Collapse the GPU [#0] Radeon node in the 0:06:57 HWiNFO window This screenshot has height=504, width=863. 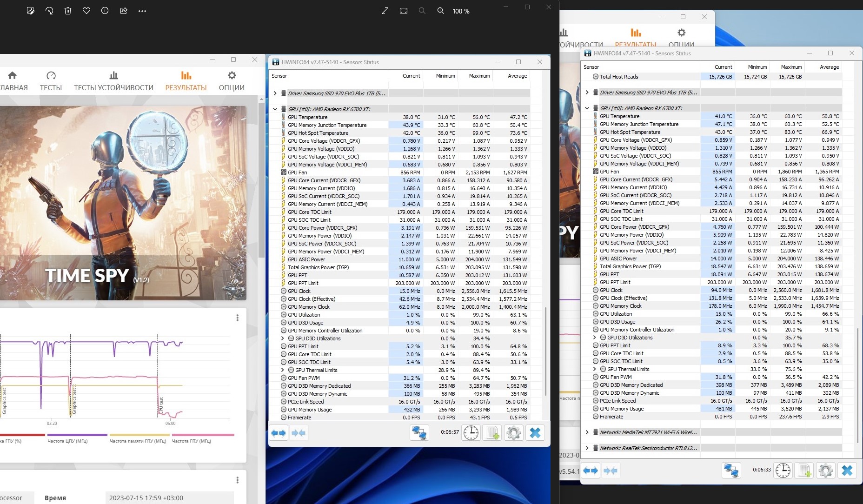click(275, 109)
